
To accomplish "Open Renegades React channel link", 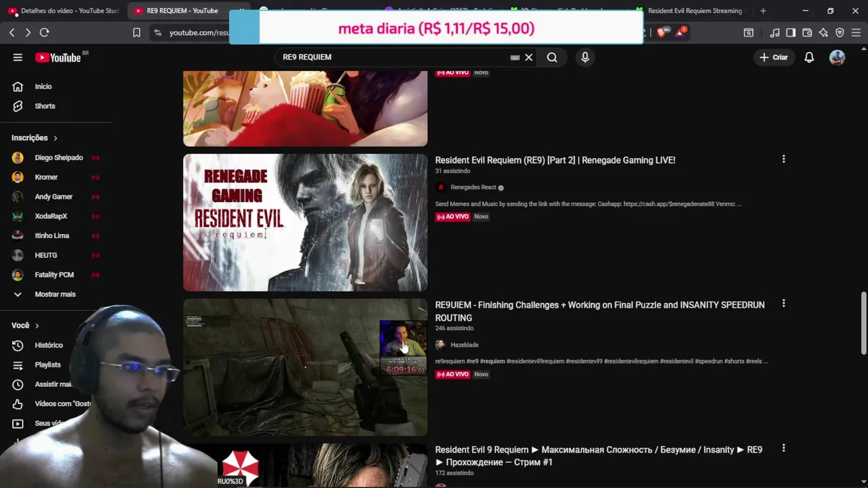I will pyautogui.click(x=473, y=188).
